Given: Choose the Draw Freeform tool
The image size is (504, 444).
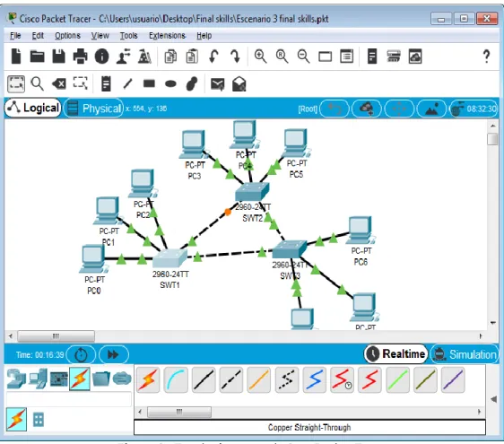Looking at the screenshot, I should pos(192,84).
